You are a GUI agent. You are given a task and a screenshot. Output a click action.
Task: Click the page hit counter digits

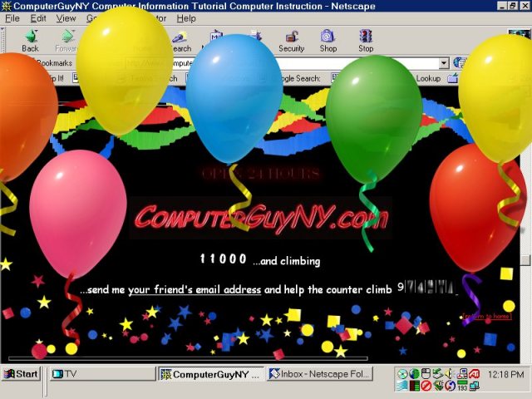click(426, 288)
